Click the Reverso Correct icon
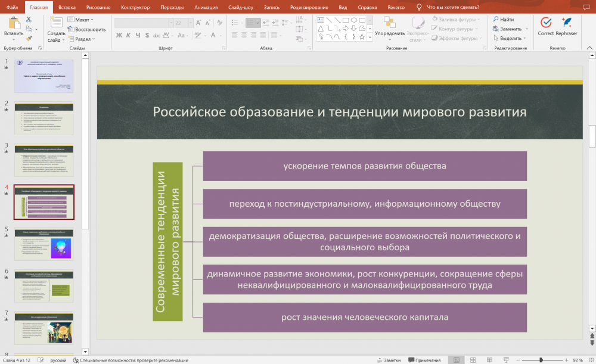Viewport: 596px width, 364px height. pyautogui.click(x=545, y=22)
